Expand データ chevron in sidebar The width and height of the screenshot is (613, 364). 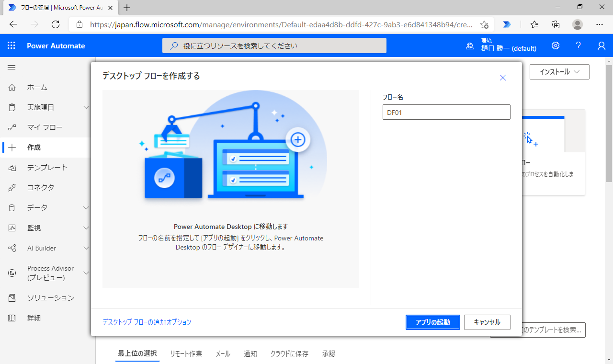pos(86,208)
